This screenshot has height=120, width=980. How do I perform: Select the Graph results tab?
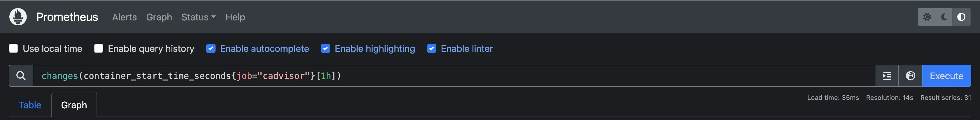[74, 105]
